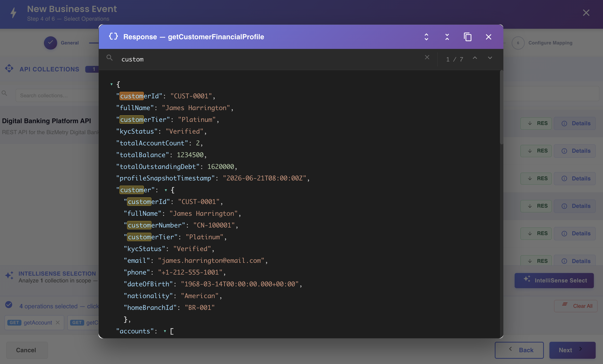Close the Response getCustomerFinancialProfile dialog
This screenshot has height=364, width=603.
point(488,37)
